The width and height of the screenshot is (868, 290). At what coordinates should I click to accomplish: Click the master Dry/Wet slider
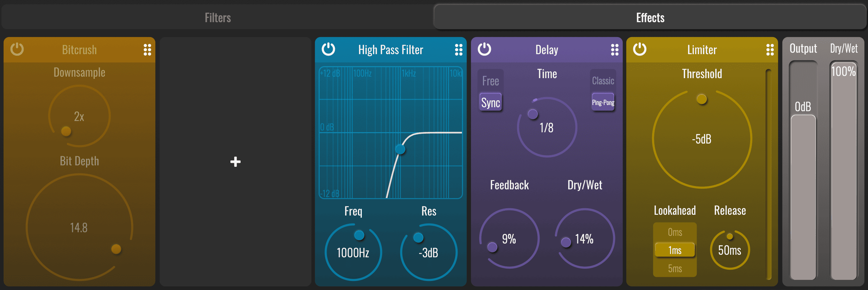click(x=844, y=171)
